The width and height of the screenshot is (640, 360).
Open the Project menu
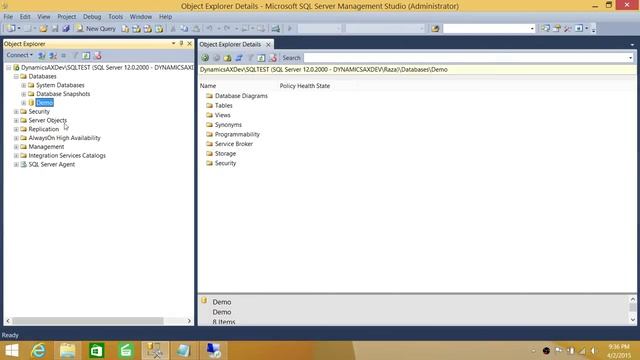pos(67,17)
